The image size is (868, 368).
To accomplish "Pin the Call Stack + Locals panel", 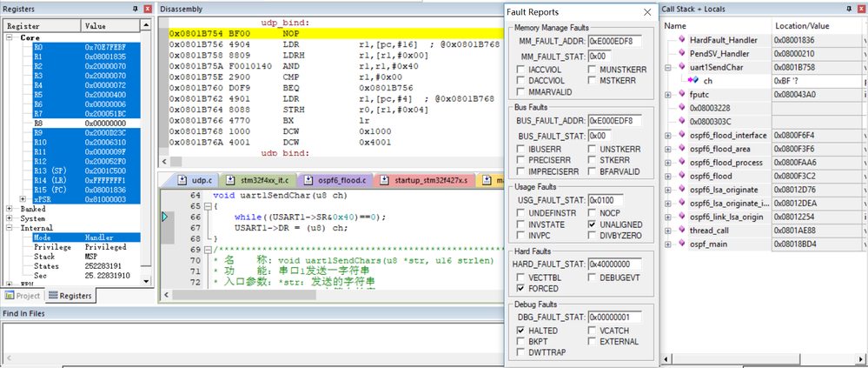I will pyautogui.click(x=848, y=9).
